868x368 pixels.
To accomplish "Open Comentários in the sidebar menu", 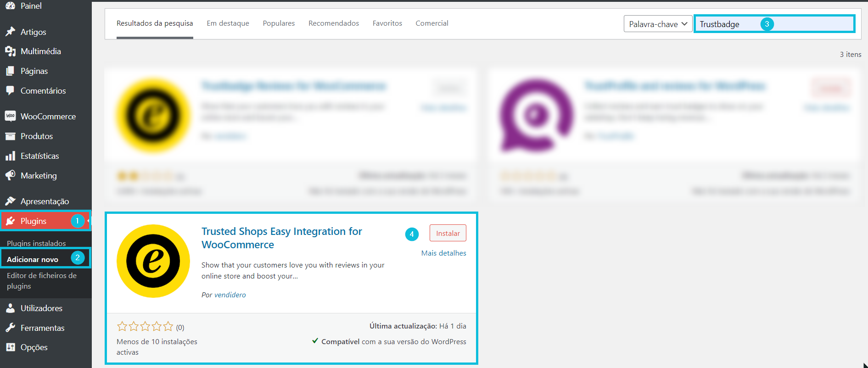I will [x=43, y=91].
